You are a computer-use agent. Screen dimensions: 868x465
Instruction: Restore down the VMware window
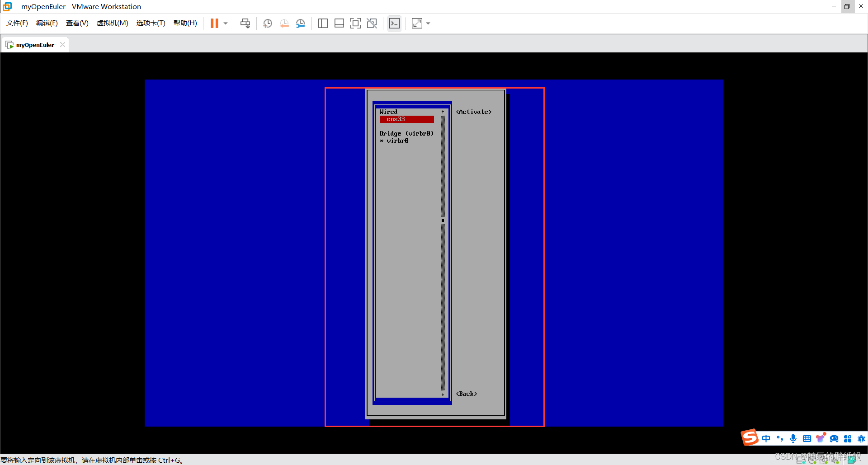[847, 6]
